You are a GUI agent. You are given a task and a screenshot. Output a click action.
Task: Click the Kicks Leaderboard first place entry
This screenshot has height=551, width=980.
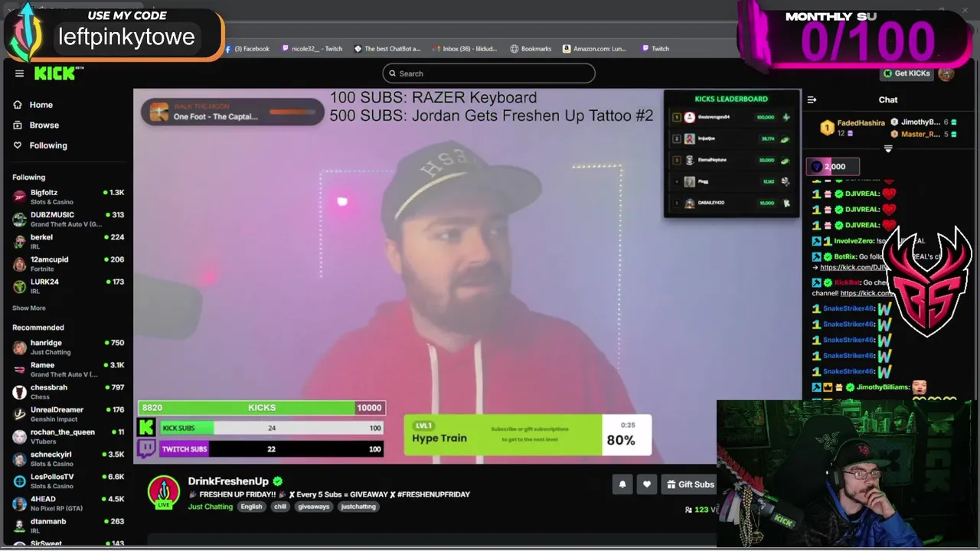[731, 117]
